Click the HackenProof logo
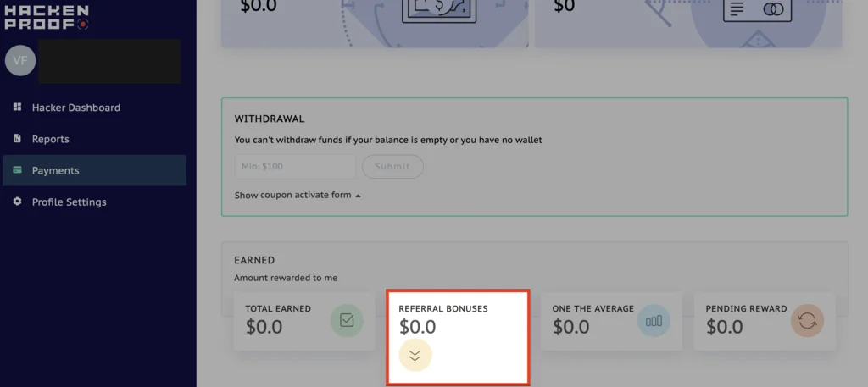Viewport: 868px width, 387px height. (47, 17)
